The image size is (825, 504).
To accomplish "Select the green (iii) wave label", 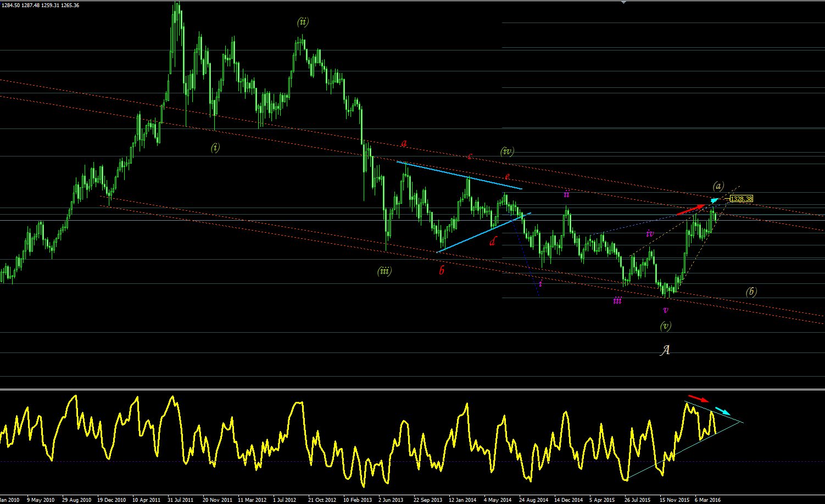I will [x=384, y=271].
